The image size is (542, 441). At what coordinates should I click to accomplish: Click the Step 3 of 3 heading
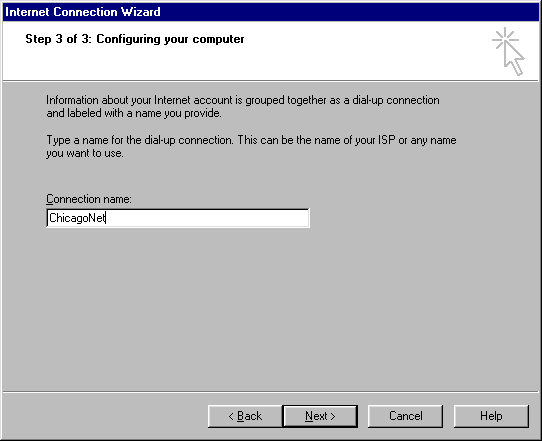pos(135,39)
